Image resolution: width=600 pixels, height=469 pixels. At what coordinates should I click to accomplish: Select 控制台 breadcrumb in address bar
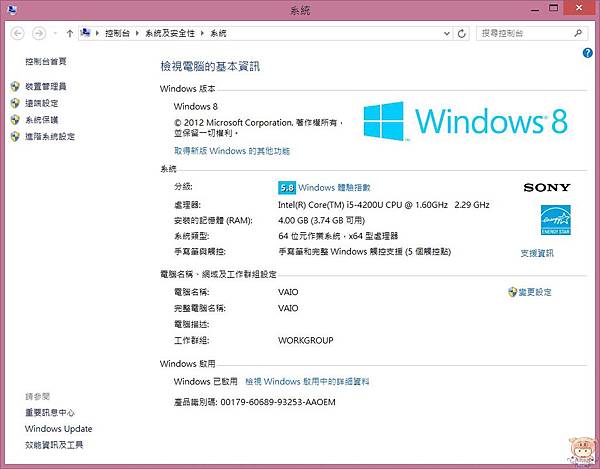[x=117, y=34]
